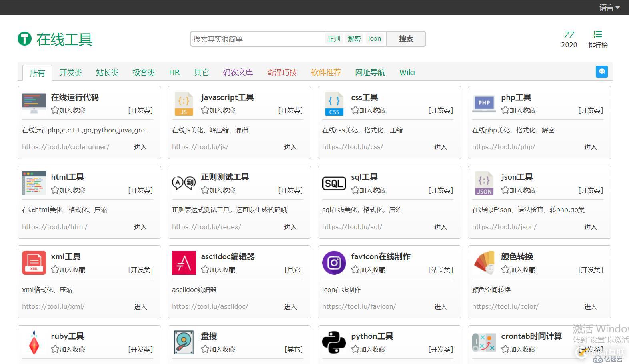The image size is (629, 364).
Task: Add css工具 to favorites
Action: pos(369,110)
